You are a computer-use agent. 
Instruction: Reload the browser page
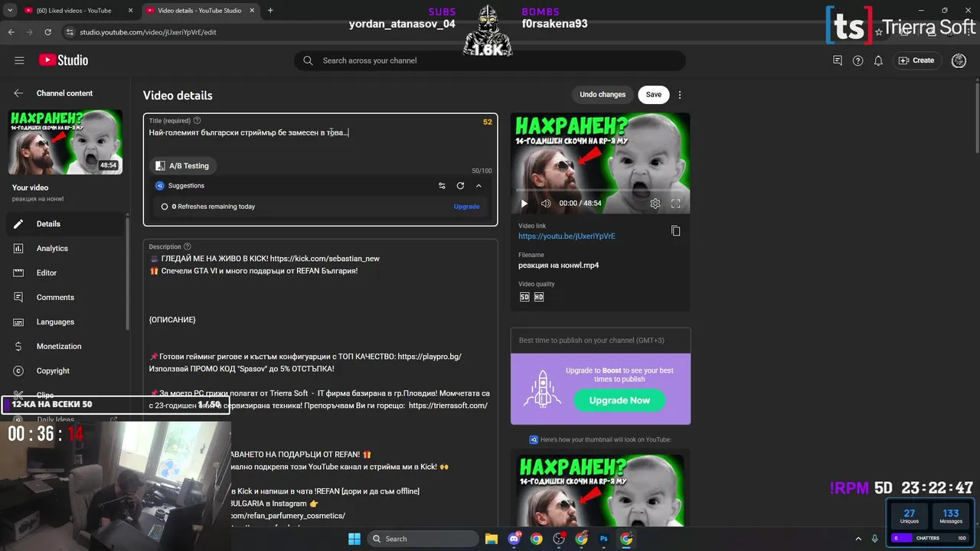click(x=48, y=32)
